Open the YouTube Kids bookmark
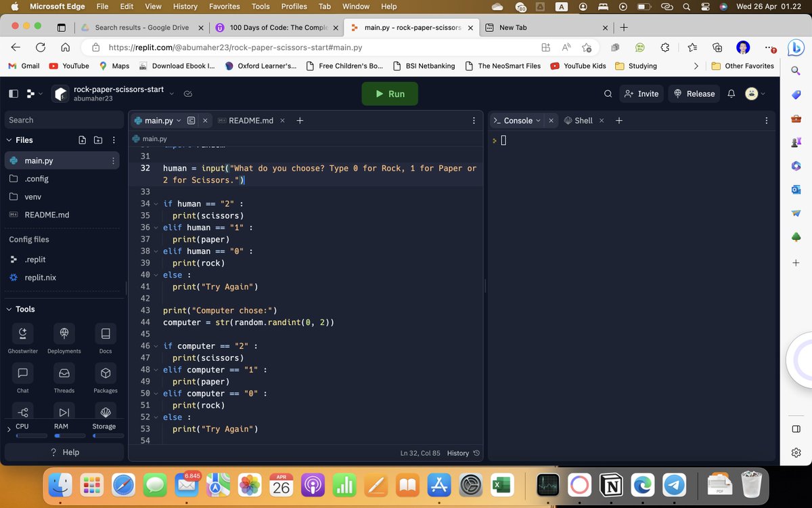Screen dimensions: 812x508 [578, 66]
